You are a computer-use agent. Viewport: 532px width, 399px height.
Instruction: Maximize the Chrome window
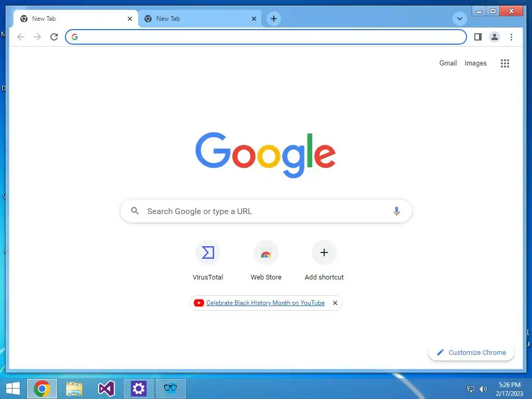[493, 11]
